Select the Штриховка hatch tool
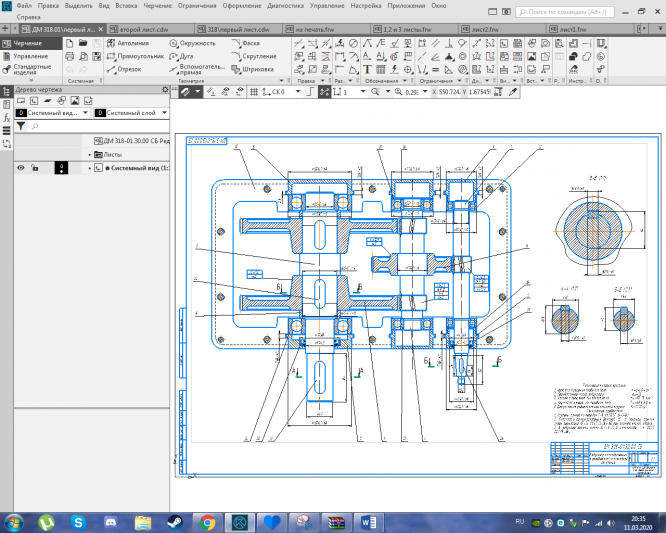Viewport: 666px width, 533px height. coord(255,70)
